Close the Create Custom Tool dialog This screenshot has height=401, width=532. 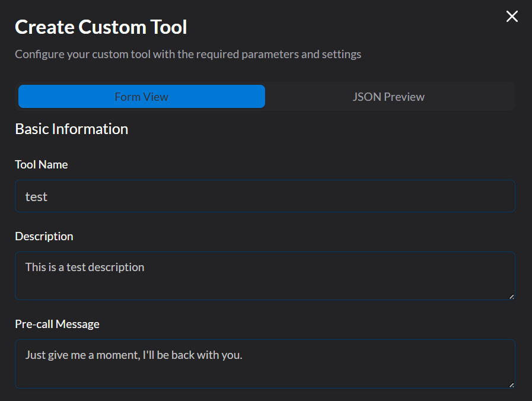[512, 17]
